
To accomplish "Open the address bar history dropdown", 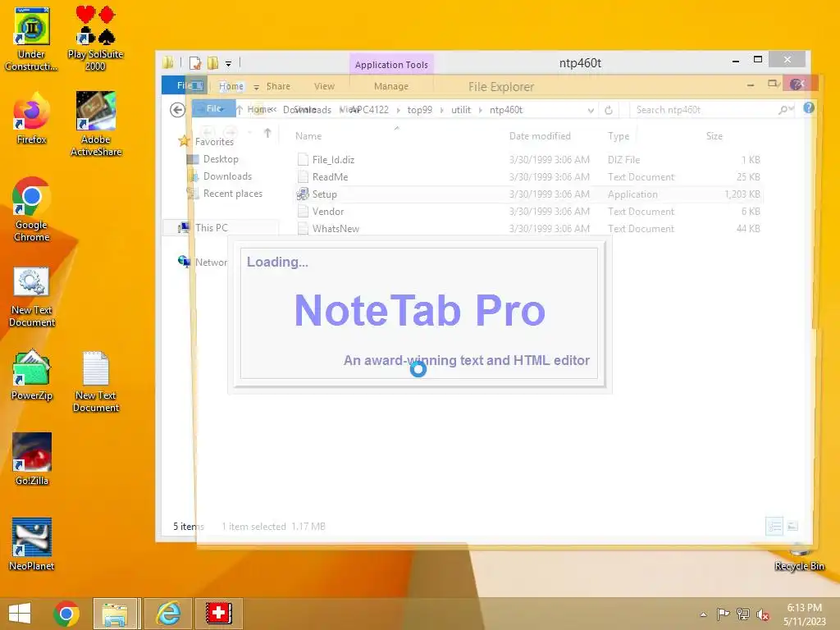I will (591, 110).
